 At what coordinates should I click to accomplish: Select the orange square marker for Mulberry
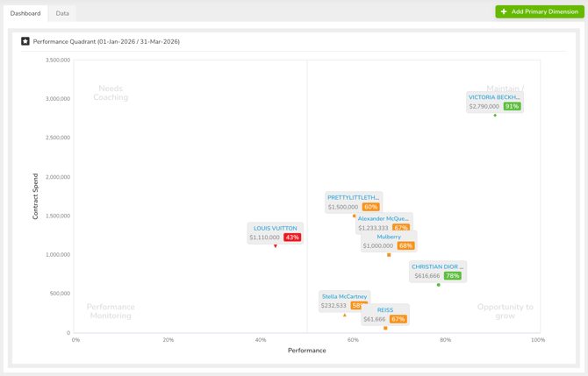389,255
